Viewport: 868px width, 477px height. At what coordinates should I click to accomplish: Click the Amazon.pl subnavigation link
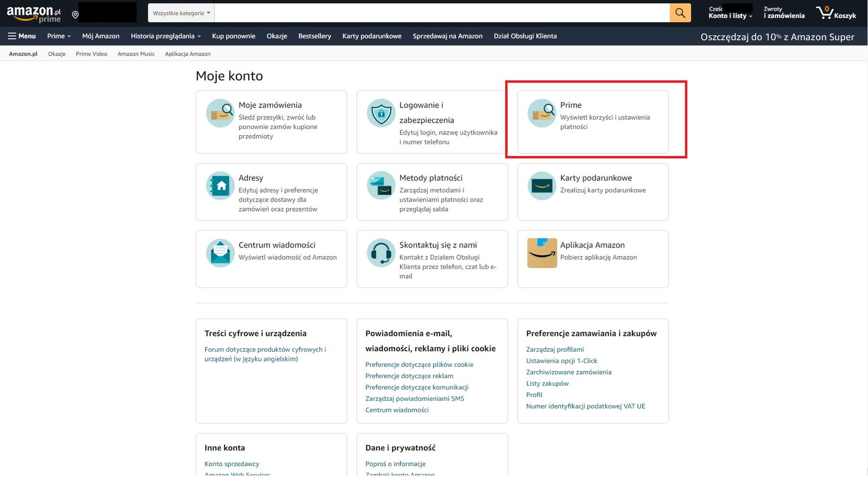click(23, 54)
